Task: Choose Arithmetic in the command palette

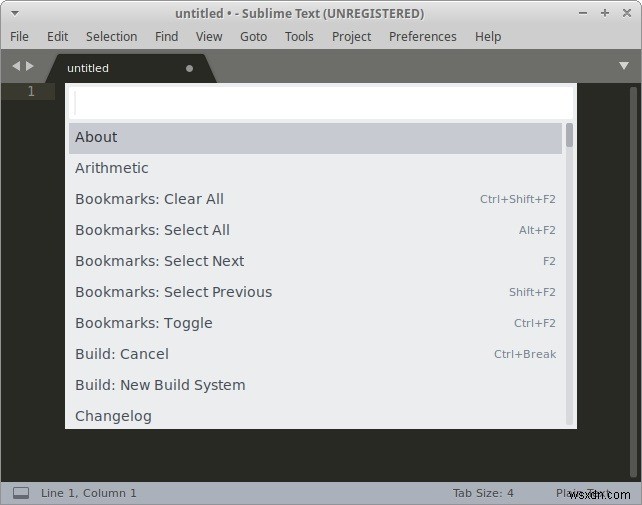Action: pos(315,168)
